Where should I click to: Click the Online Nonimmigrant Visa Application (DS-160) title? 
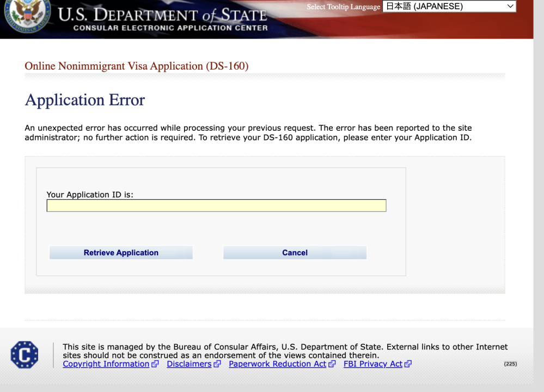137,66
